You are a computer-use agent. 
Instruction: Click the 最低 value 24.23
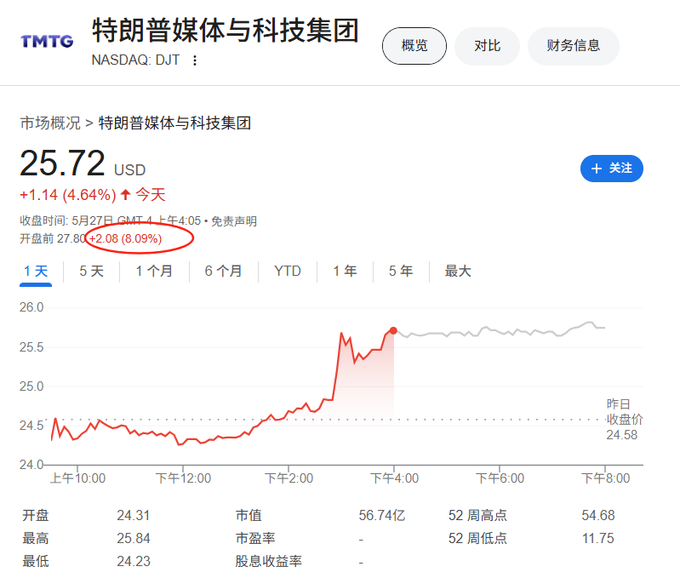tap(133, 562)
